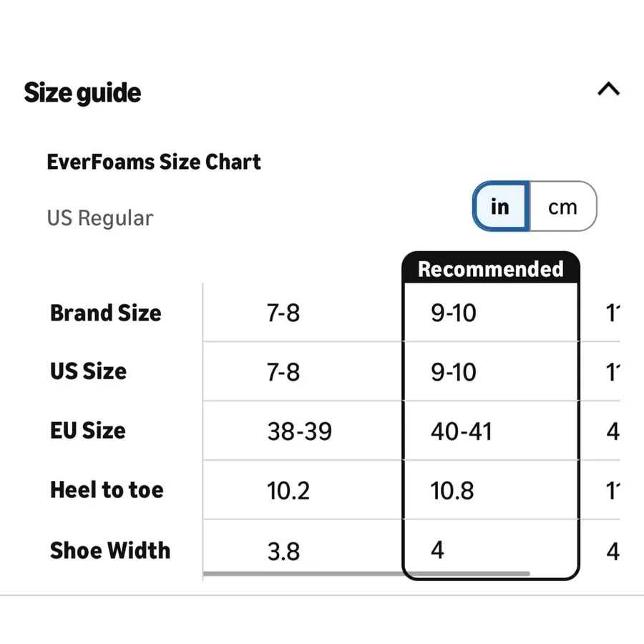Click the Shoe Width row label
This screenshot has width=644, height=644.
(110, 550)
